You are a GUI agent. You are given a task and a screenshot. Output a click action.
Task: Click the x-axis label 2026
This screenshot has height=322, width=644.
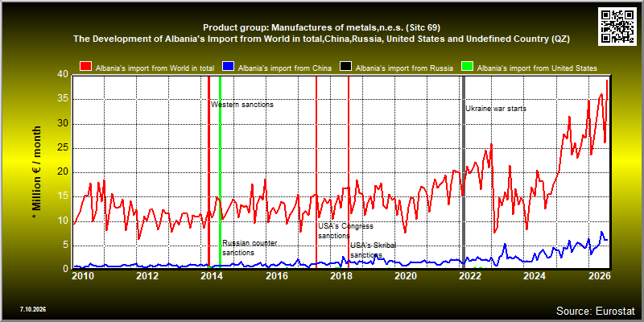pos(598,275)
